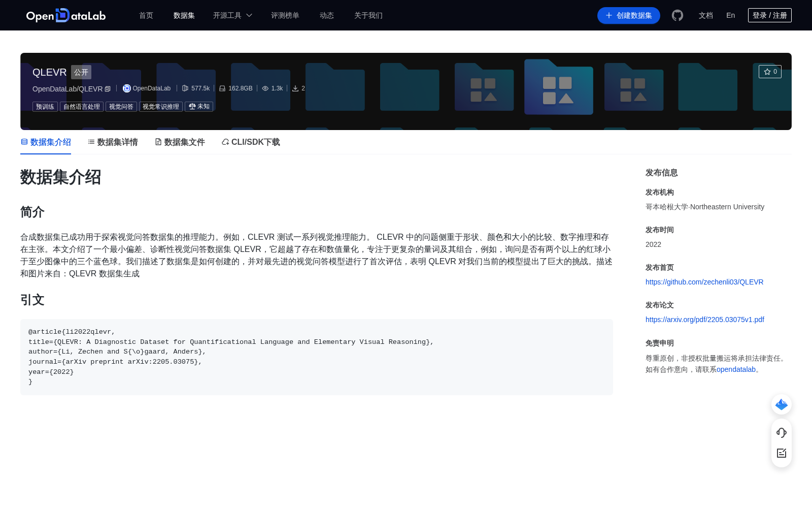Click the 公开 badge

(81, 72)
